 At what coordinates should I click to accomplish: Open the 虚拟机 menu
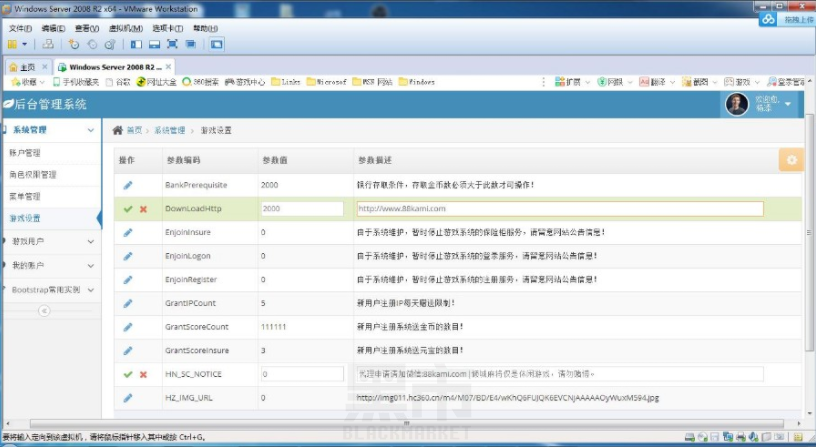[x=125, y=28]
